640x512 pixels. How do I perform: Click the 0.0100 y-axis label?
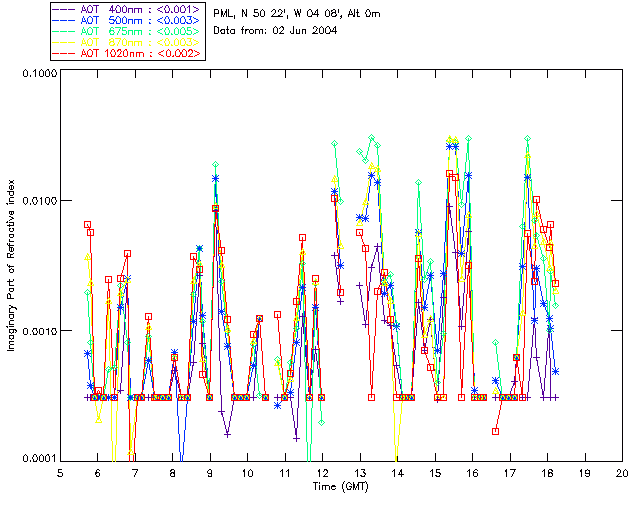point(39,201)
